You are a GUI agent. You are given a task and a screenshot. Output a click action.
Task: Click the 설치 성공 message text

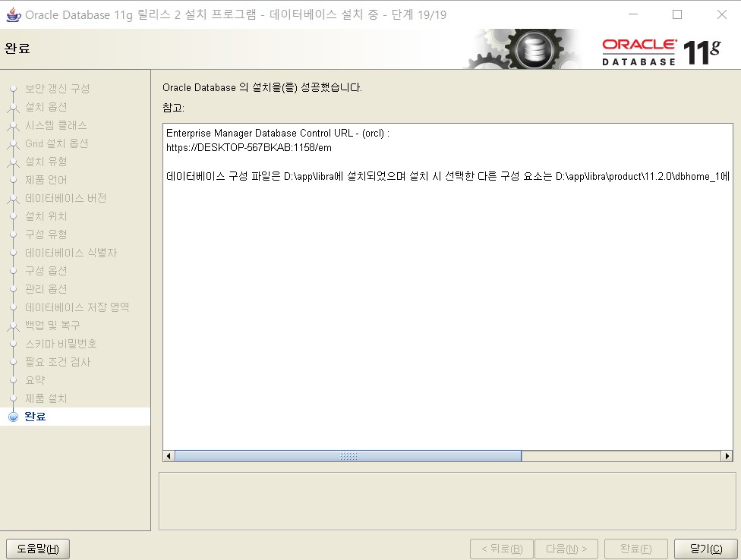pos(262,87)
